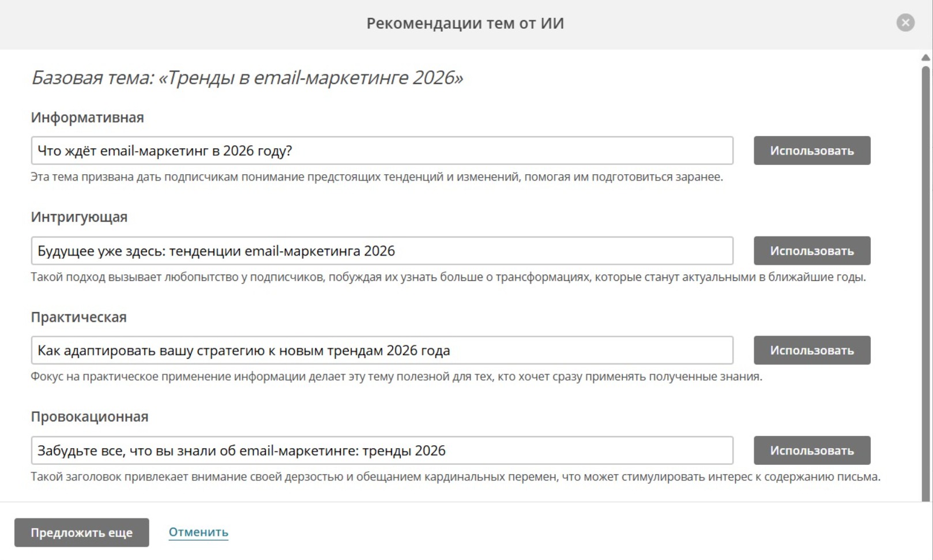Click the vertical scrollbar thumb
The height and width of the screenshot is (560, 933).
tap(926, 277)
